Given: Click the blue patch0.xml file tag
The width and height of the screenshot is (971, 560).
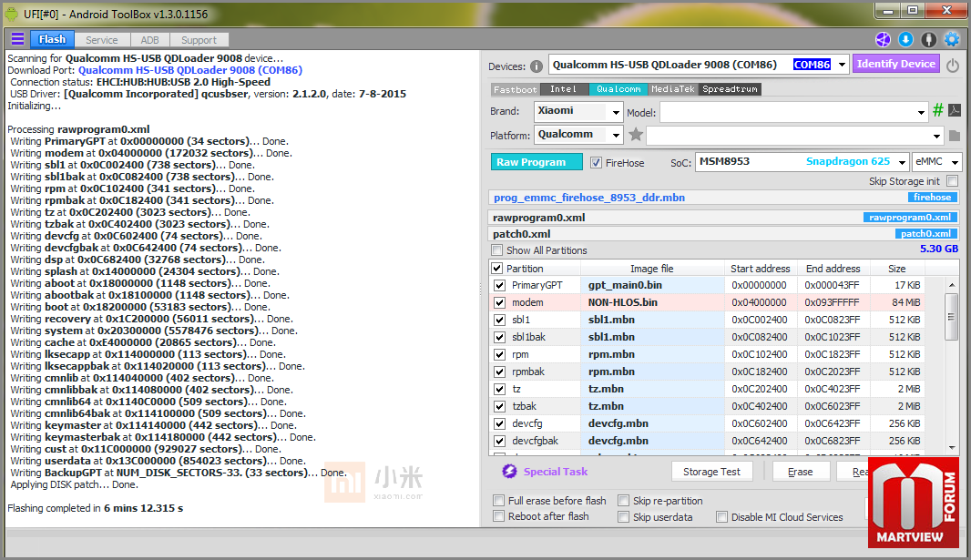Looking at the screenshot, I should [x=925, y=234].
